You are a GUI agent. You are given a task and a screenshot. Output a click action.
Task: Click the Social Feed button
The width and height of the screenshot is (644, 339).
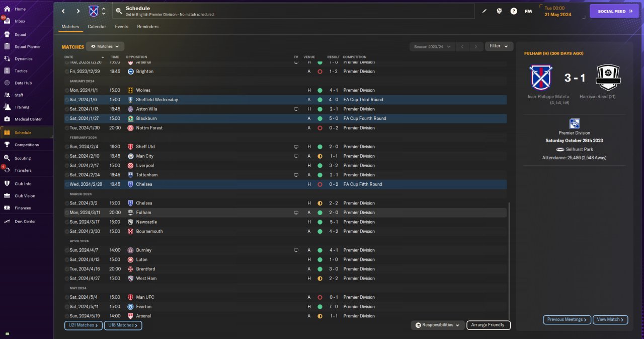click(x=614, y=11)
